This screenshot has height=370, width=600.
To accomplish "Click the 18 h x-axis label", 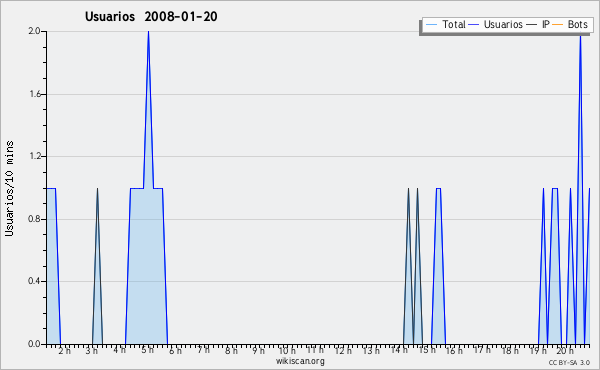I will (510, 350).
